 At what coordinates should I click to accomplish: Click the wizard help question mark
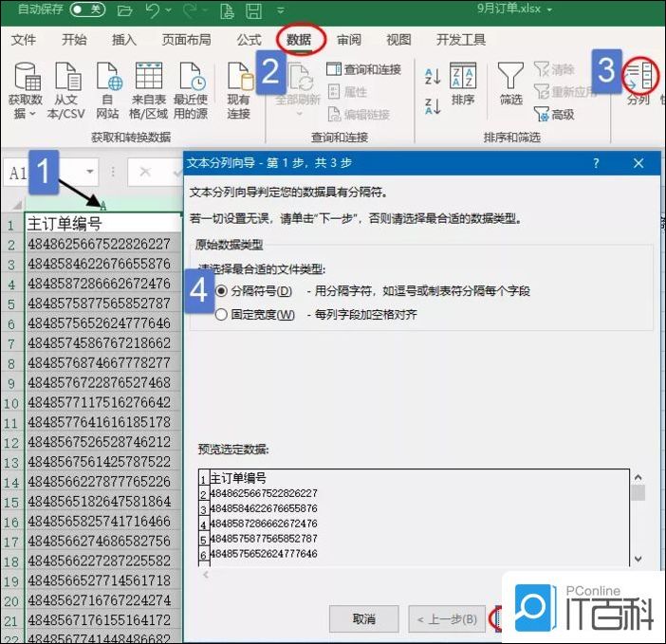pos(597,163)
